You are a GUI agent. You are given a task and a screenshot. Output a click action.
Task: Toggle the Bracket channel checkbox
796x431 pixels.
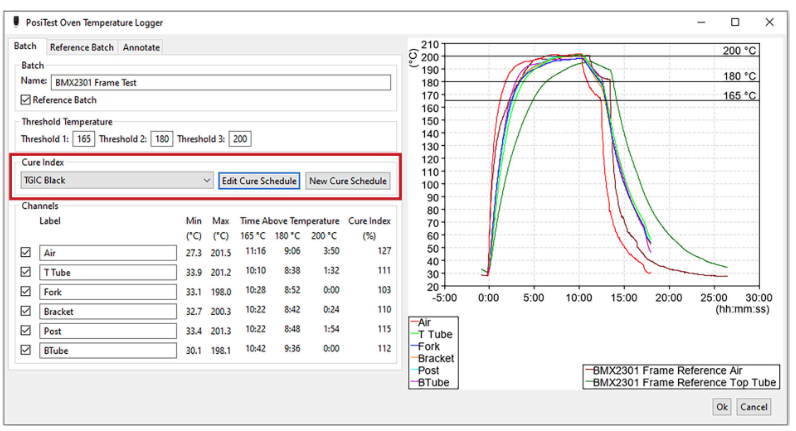tap(26, 311)
